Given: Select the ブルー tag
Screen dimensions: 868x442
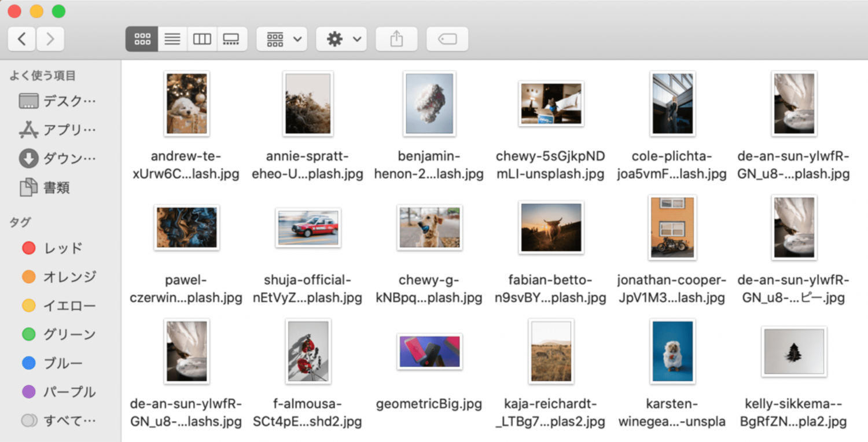Looking at the screenshot, I should point(52,363).
